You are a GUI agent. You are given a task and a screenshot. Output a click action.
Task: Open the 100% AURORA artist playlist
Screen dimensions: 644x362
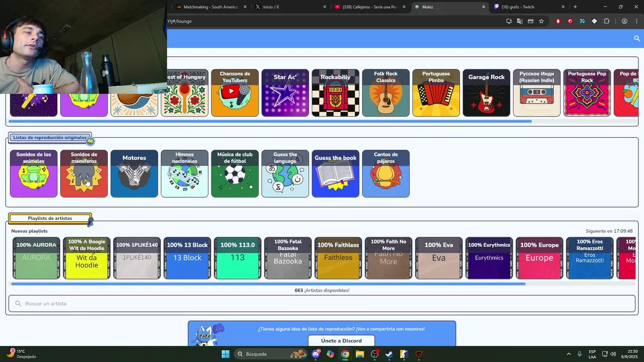pos(36,258)
